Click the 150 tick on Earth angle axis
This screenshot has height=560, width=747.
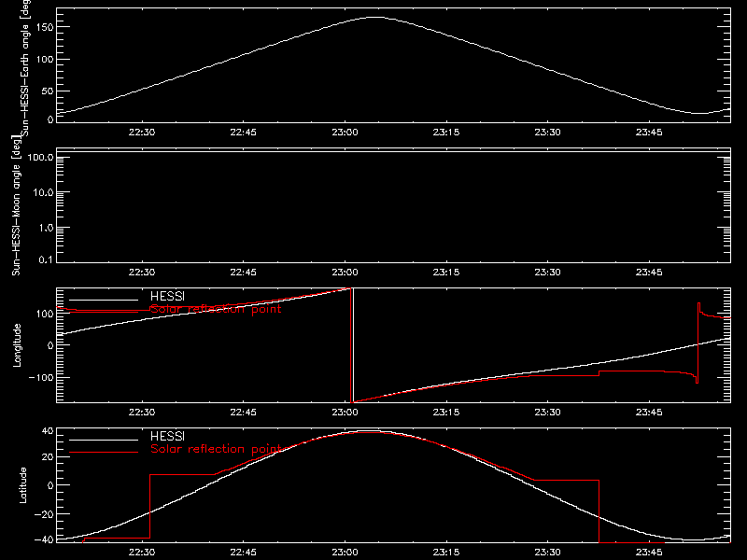pos(45,27)
